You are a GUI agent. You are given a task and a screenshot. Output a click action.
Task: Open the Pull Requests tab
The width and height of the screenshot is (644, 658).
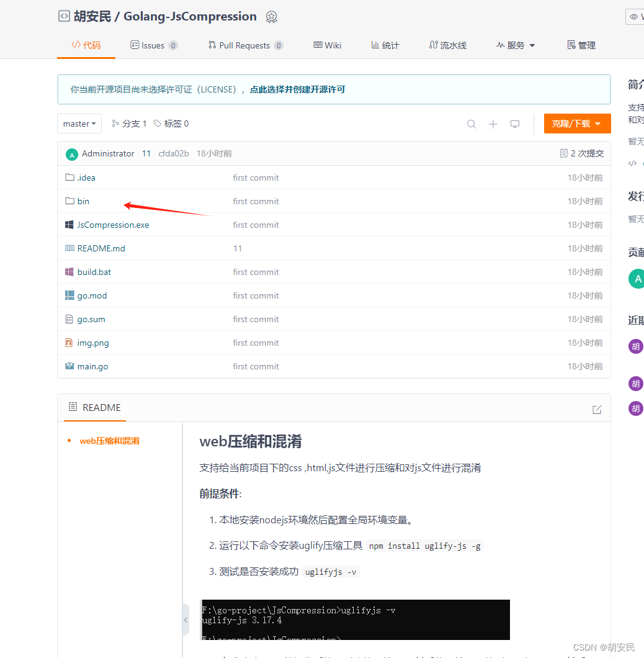pyautogui.click(x=246, y=45)
